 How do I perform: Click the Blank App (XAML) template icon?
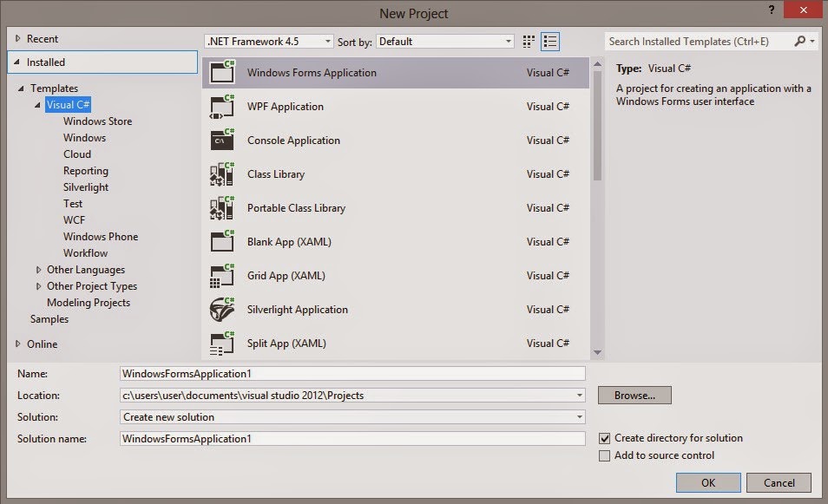[x=222, y=241]
